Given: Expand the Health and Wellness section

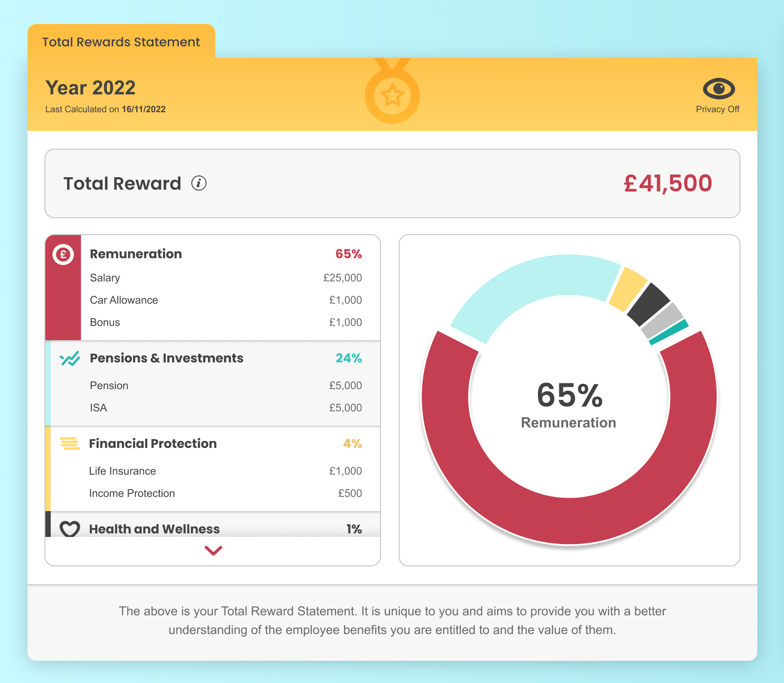Looking at the screenshot, I should click(154, 529).
